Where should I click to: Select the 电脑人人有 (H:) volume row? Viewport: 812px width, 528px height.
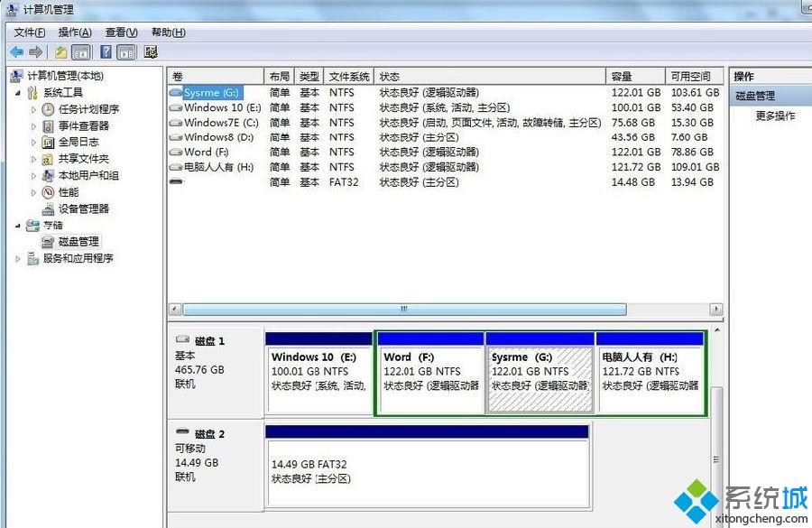(444, 167)
